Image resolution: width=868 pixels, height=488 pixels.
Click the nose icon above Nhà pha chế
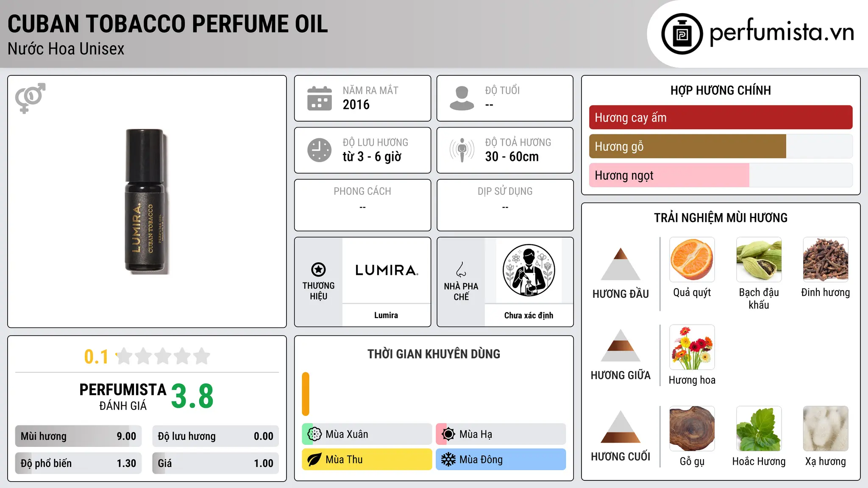pyautogui.click(x=461, y=269)
